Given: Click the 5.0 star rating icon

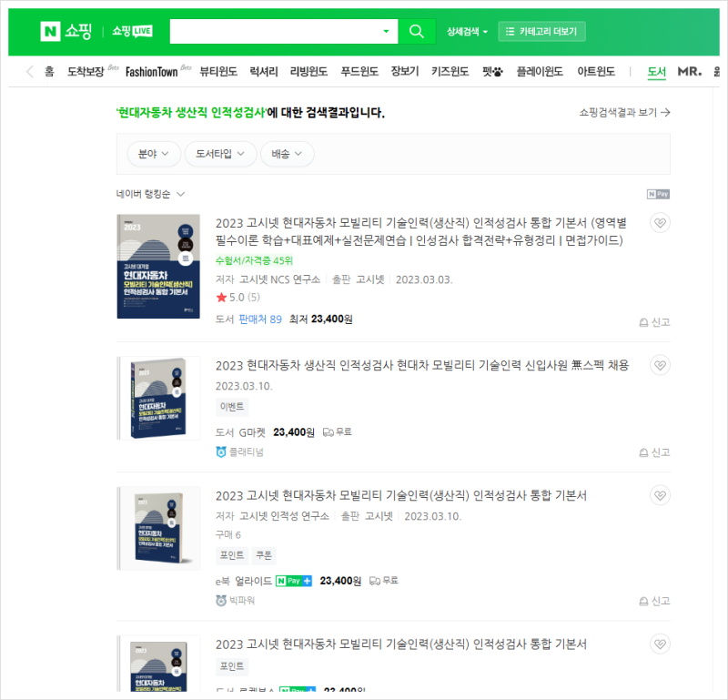Looking at the screenshot, I should [221, 298].
